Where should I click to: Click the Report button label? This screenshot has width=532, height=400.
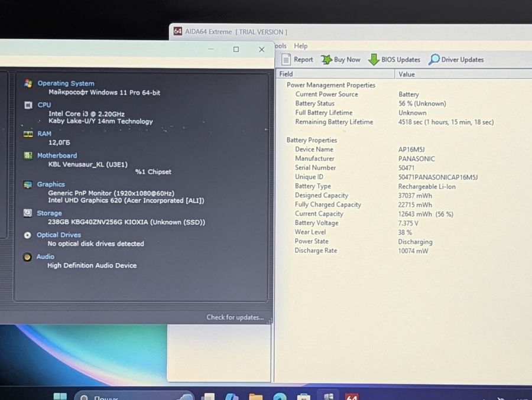click(x=303, y=59)
